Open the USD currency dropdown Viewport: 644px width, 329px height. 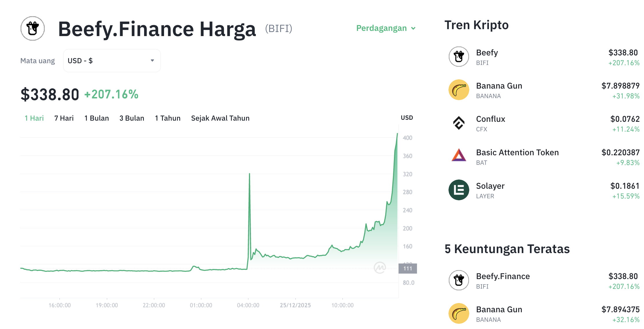[x=112, y=60]
